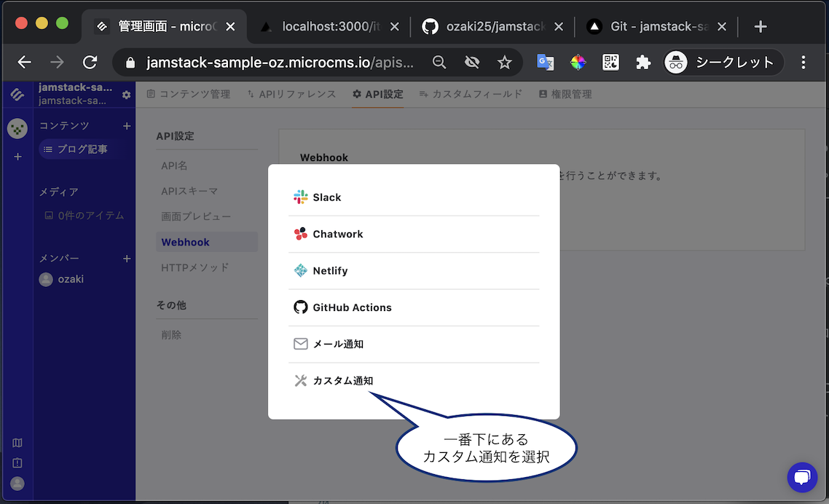Viewport: 829px width, 504px height.
Task: Click microCMS logo in sidebar
Action: 17,95
